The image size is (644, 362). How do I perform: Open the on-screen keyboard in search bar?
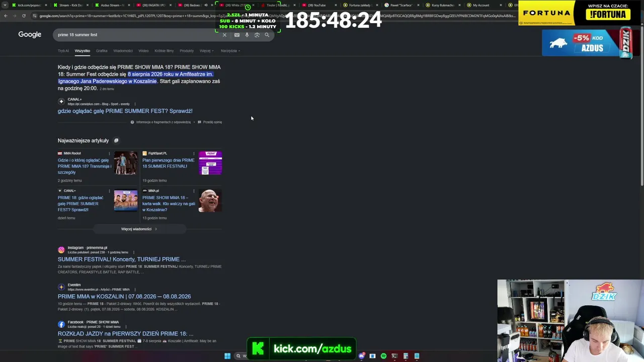click(237, 35)
